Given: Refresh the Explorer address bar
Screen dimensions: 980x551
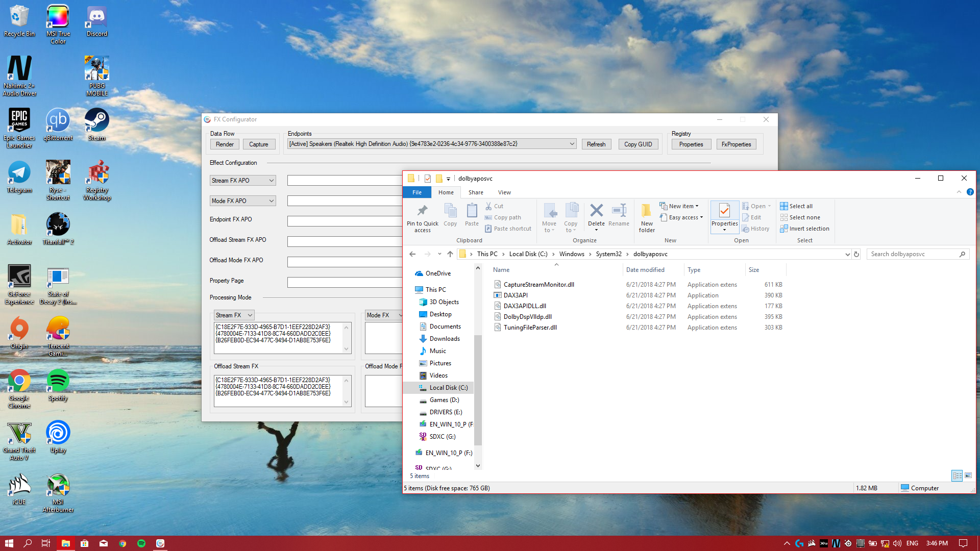Looking at the screenshot, I should tap(856, 254).
